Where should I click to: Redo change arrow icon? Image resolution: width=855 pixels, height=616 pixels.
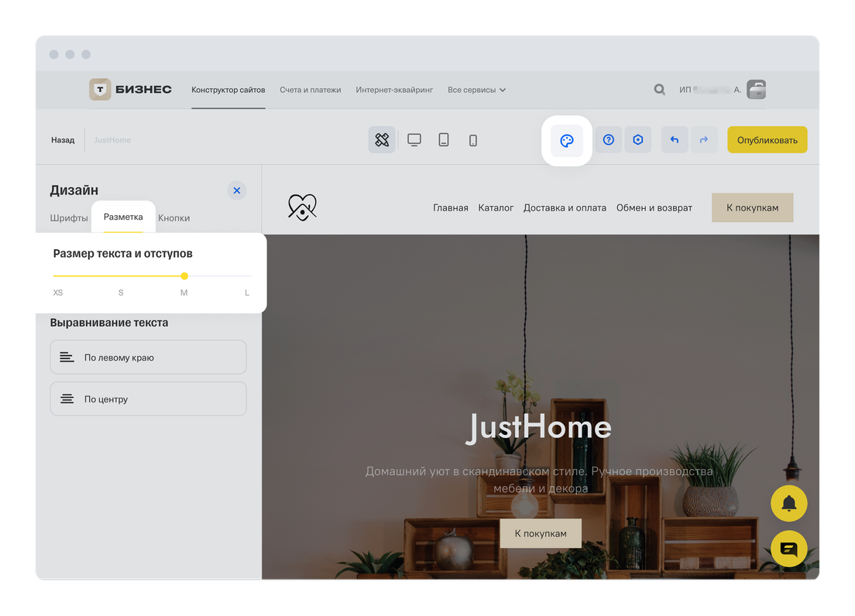pos(704,140)
